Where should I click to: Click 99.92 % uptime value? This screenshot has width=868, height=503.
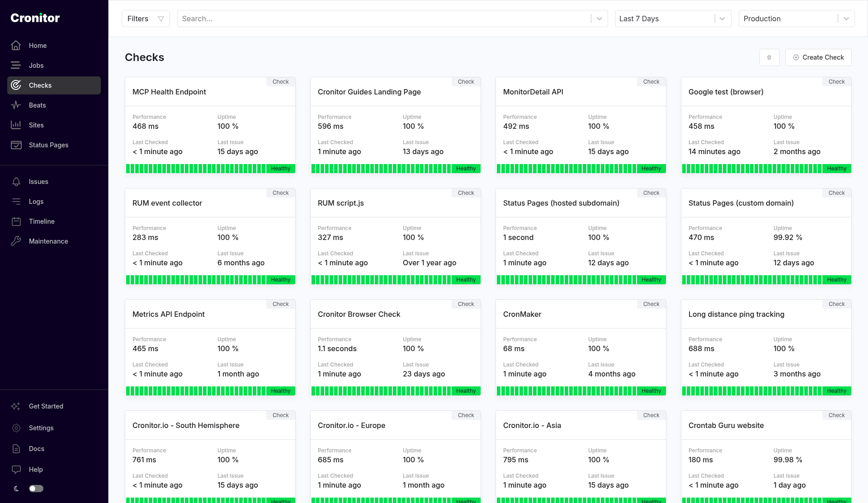tap(788, 237)
